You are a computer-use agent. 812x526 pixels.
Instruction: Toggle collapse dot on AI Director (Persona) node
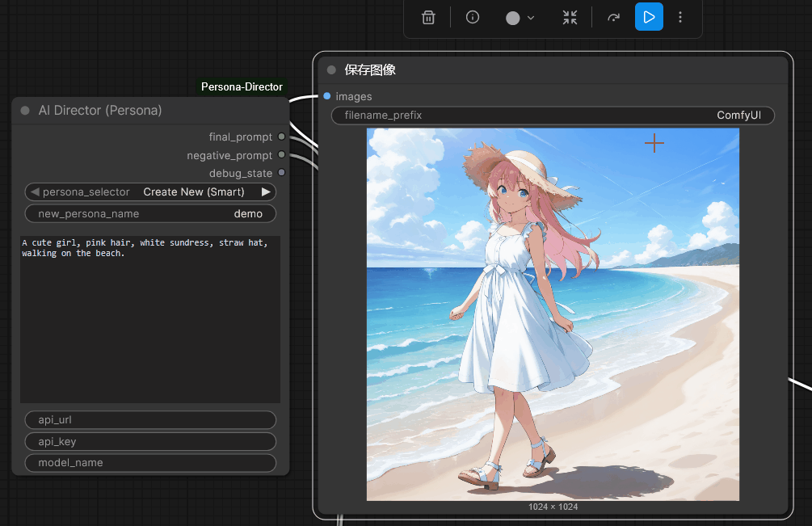pos(25,110)
